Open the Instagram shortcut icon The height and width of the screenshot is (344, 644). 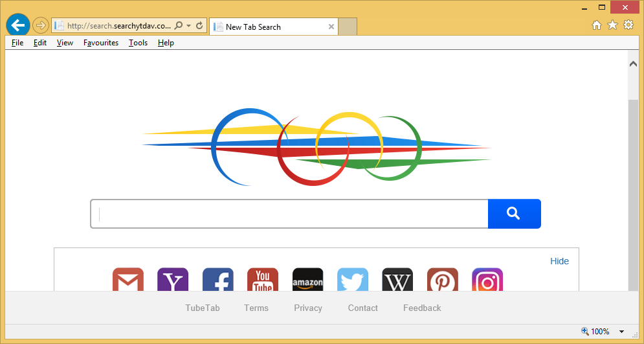click(487, 280)
